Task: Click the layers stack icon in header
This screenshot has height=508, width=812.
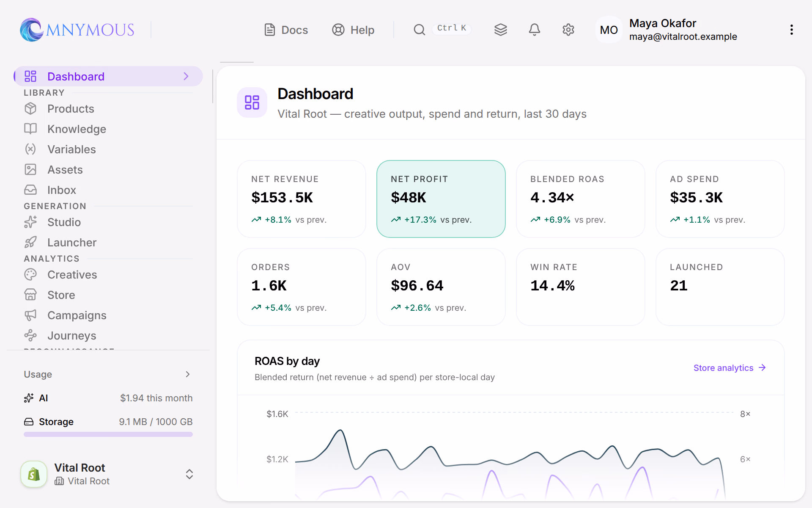Action: [501, 30]
